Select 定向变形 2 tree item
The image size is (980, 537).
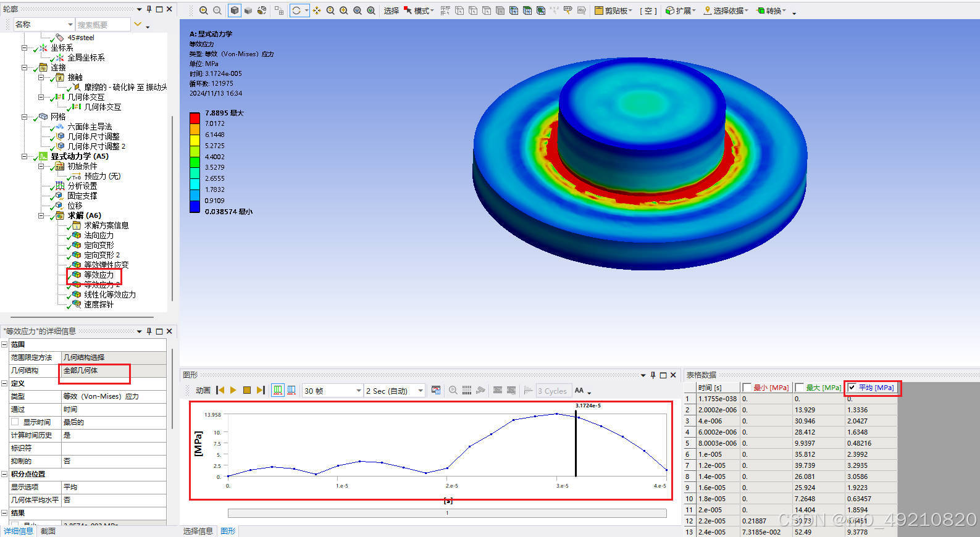click(102, 255)
